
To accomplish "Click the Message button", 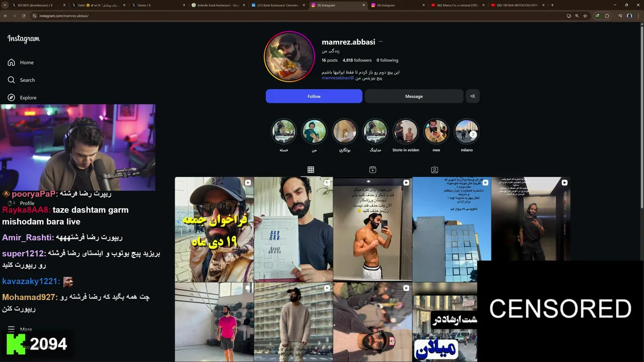I will (414, 96).
